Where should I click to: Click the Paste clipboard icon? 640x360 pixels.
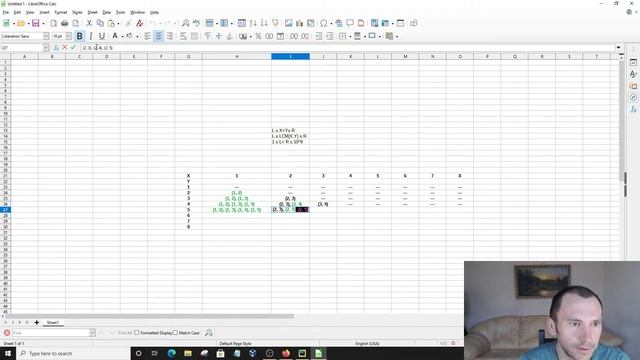[x=111, y=23]
